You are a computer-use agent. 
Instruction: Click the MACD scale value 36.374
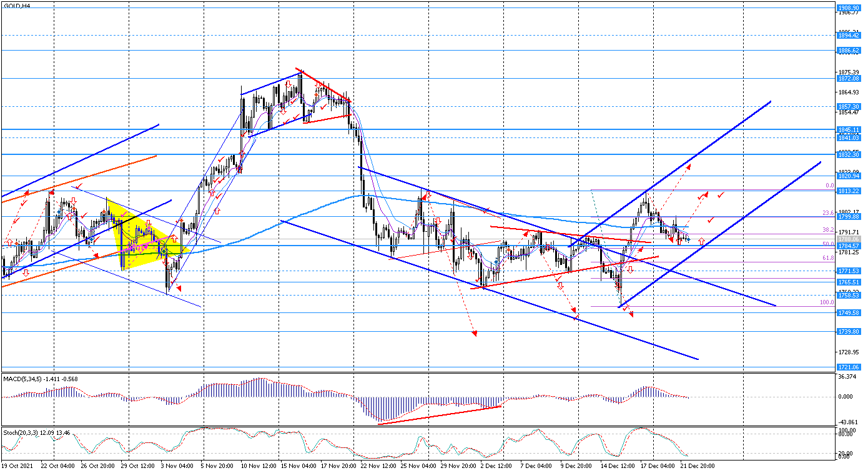(849, 376)
